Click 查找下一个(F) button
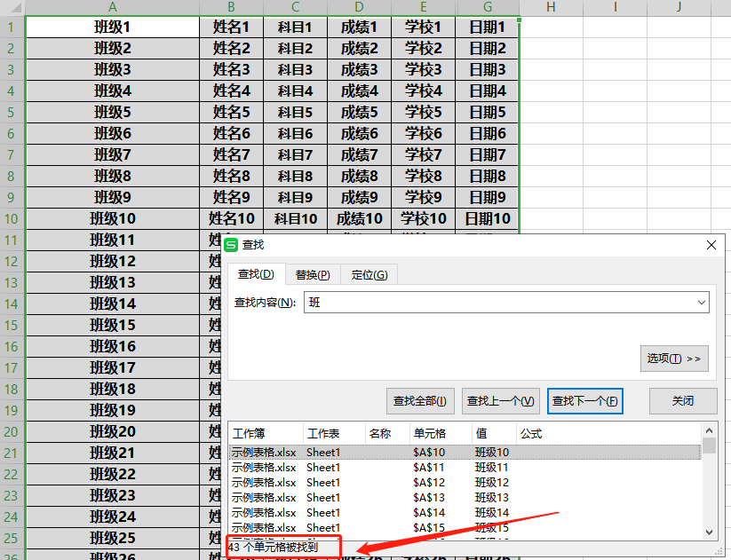 click(x=584, y=401)
